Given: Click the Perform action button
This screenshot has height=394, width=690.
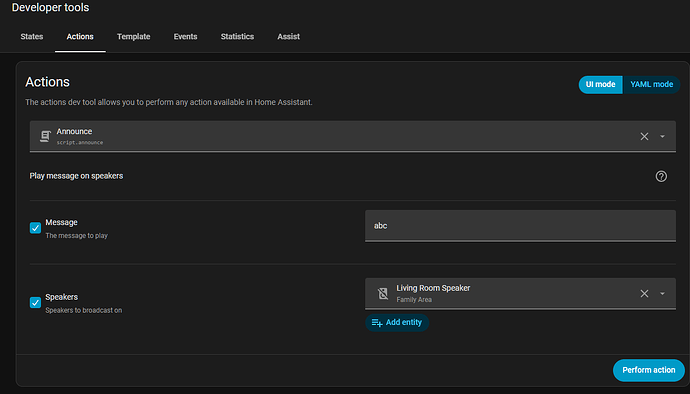Looking at the screenshot, I should pos(649,370).
